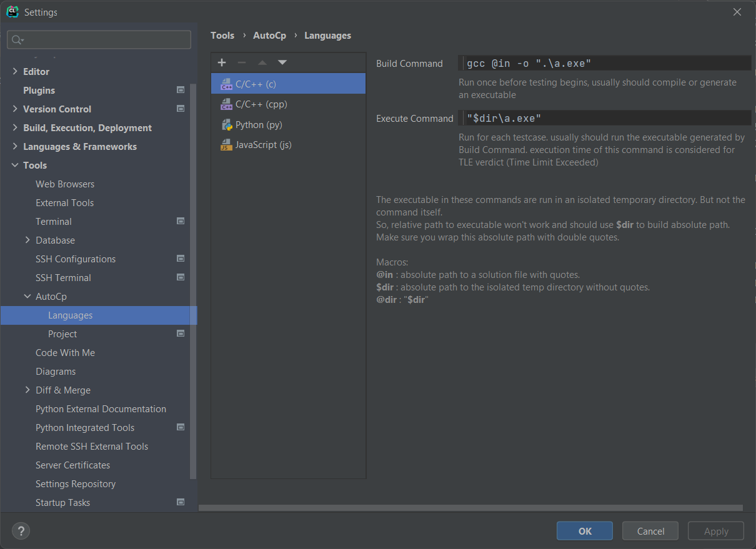Viewport: 756px width, 549px height.
Task: Click the move down arrow icon
Action: (x=282, y=62)
